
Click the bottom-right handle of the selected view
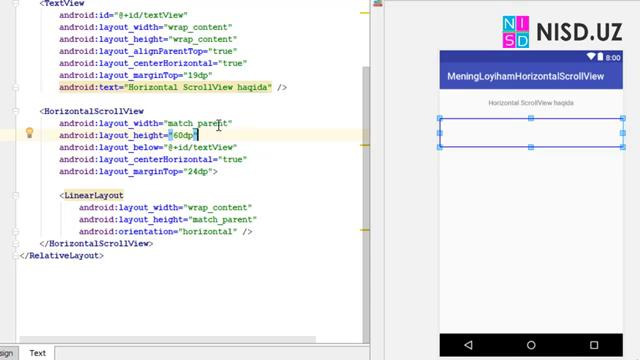coord(622,147)
